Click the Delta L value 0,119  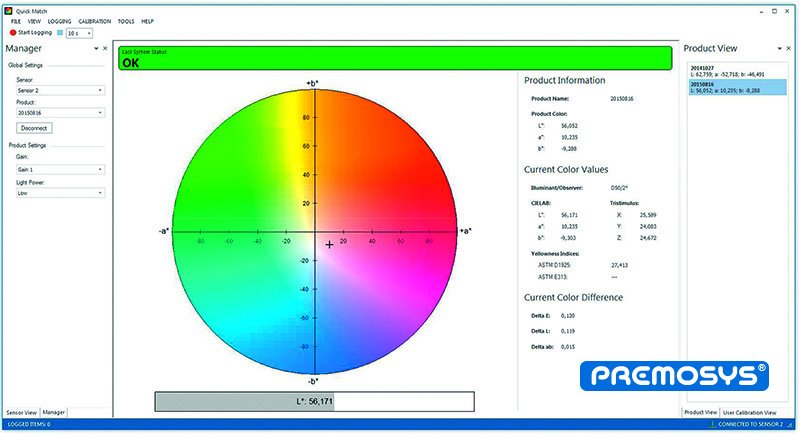(568, 331)
